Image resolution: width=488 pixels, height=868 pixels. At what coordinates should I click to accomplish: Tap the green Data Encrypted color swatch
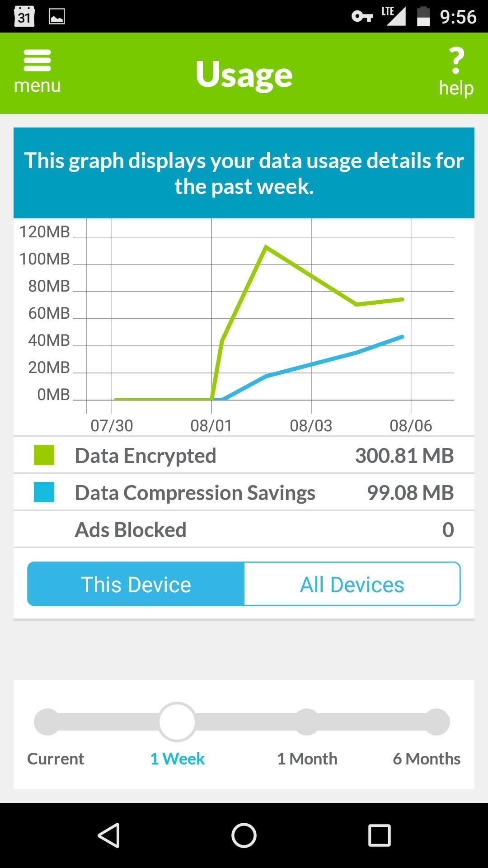(44, 455)
